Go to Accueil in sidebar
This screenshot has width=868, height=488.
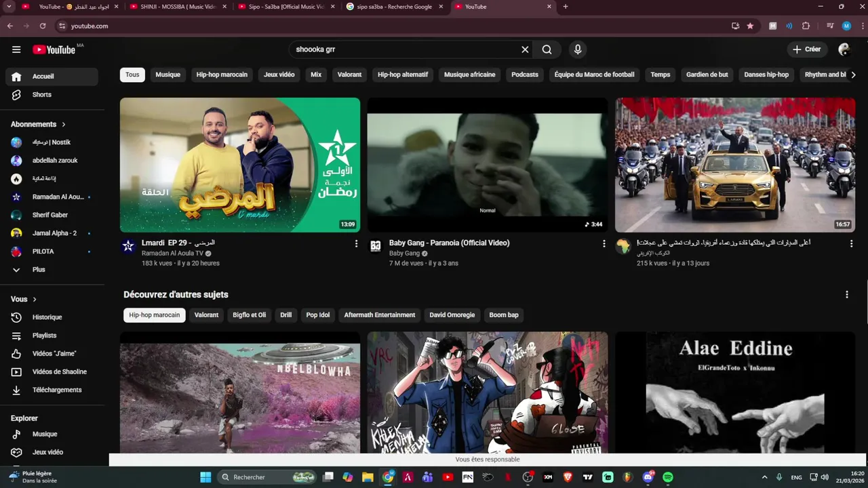pos(52,77)
